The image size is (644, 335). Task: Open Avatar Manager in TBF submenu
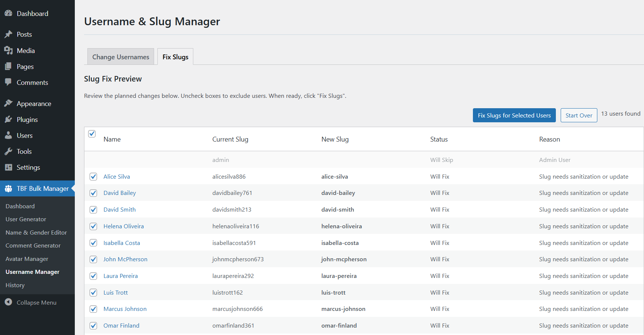pos(27,259)
